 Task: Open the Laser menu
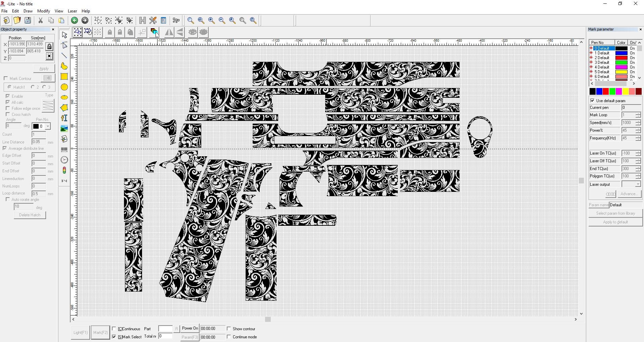click(x=72, y=11)
